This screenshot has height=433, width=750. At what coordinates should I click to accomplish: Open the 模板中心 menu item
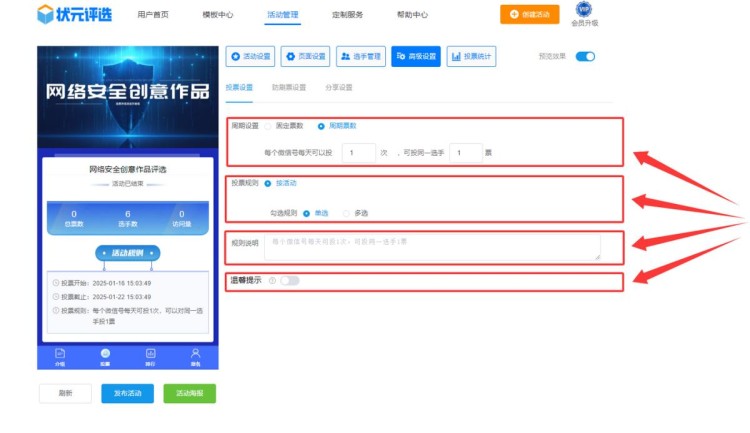[217, 15]
